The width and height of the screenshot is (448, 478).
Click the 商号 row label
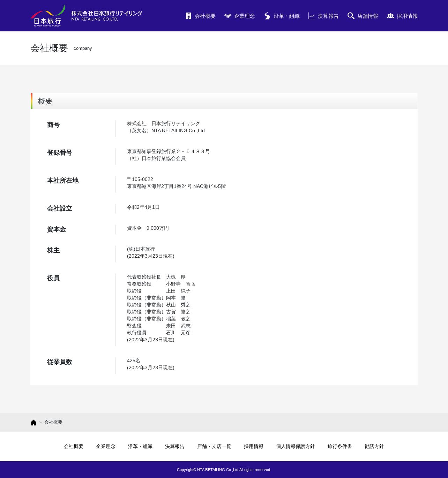[x=53, y=125]
